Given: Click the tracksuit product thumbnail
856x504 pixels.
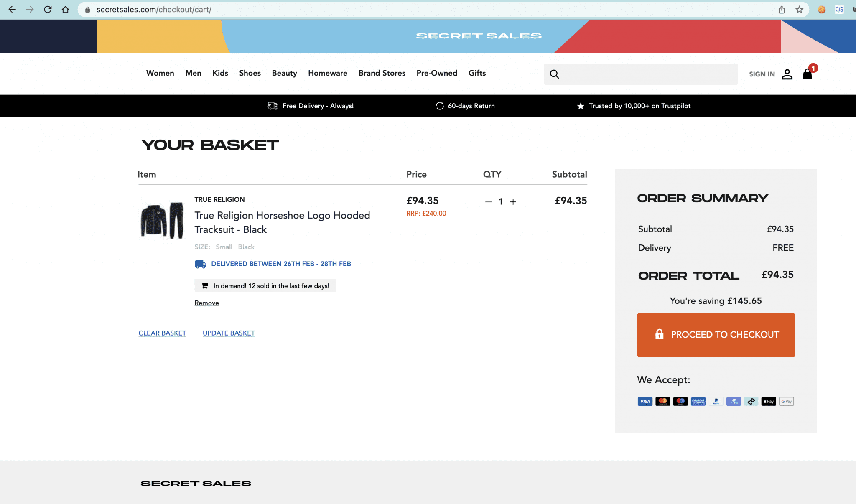Looking at the screenshot, I should pyautogui.click(x=162, y=220).
